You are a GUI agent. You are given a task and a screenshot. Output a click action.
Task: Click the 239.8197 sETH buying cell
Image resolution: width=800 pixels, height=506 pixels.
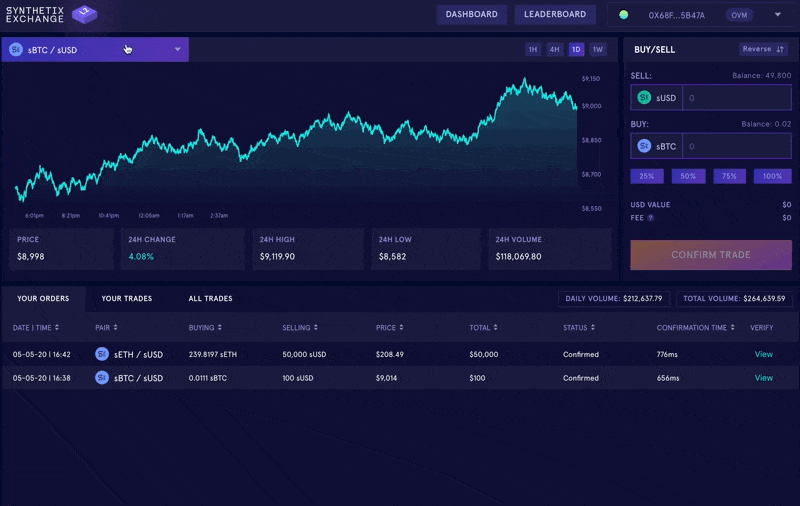tap(213, 354)
